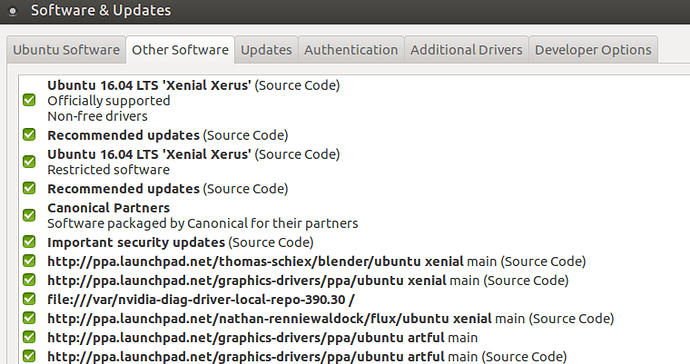Toggle graphics-drivers artful Source Code checkbox
This screenshot has width=690, height=364.
pyautogui.click(x=29, y=356)
